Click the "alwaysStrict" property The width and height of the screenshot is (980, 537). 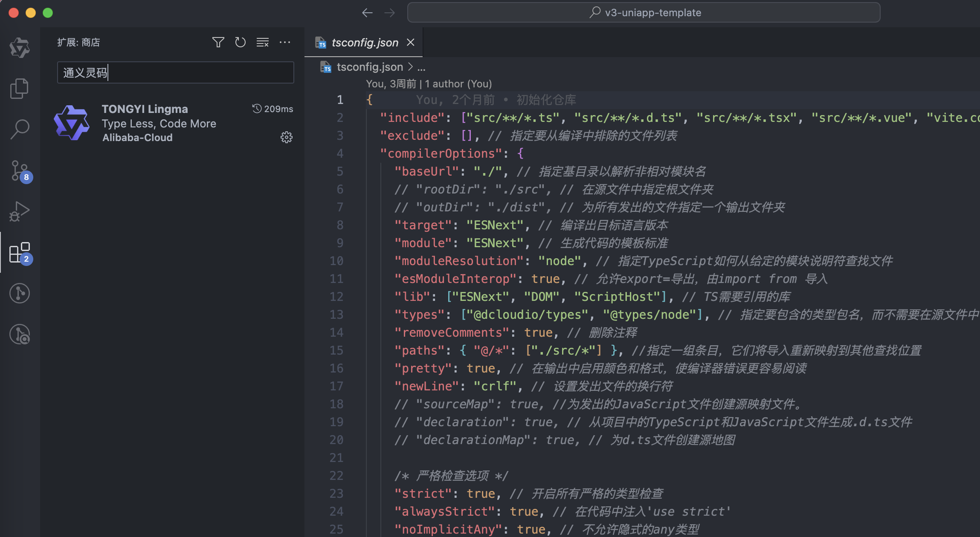pos(445,511)
